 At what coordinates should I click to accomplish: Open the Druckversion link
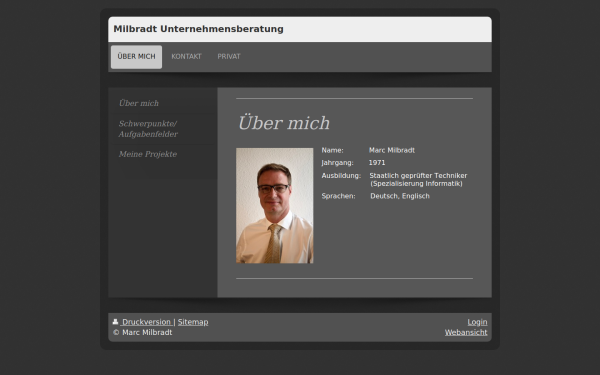[146, 322]
